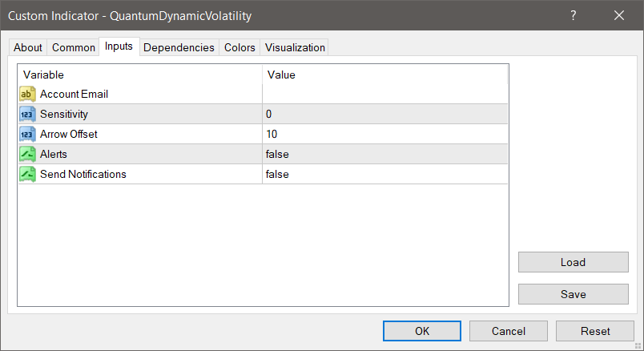Open the Common tab

74,47
